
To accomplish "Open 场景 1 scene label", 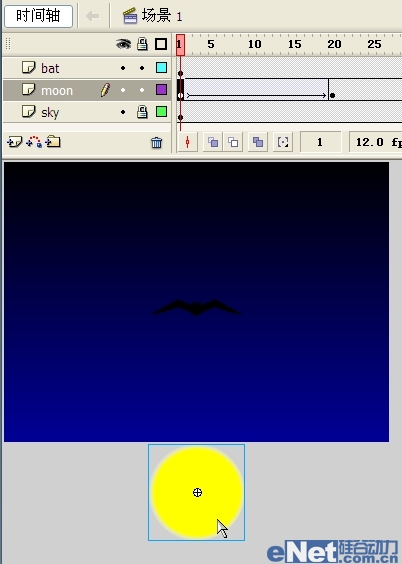I will point(162,16).
